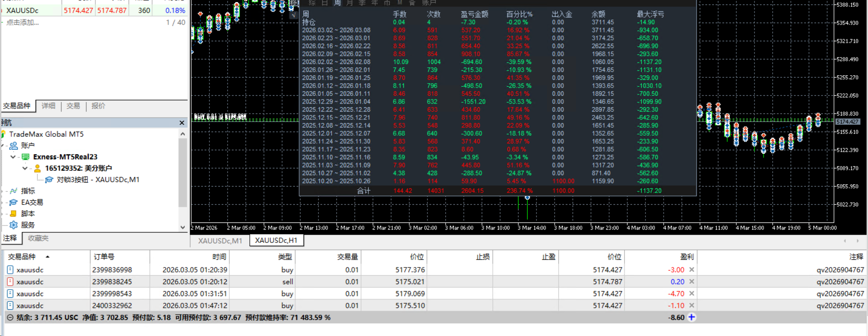Click the -4.70 profit cell

point(676,294)
